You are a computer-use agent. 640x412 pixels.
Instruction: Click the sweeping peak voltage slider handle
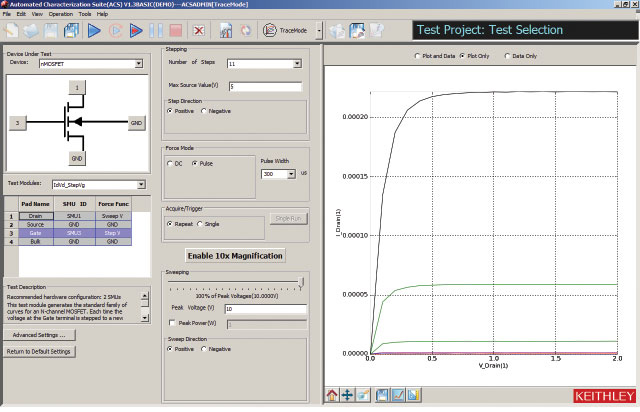(301, 283)
